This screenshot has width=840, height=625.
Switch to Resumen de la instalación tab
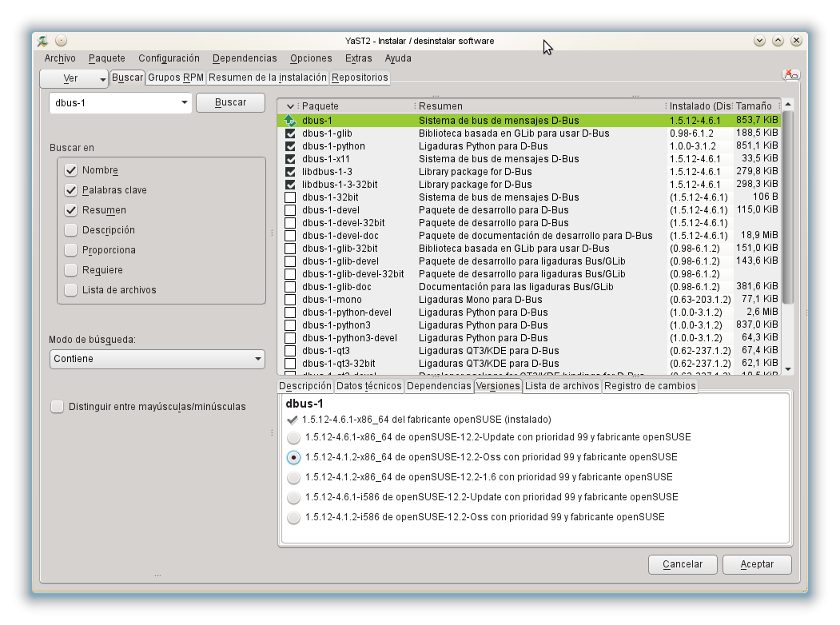tap(268, 78)
